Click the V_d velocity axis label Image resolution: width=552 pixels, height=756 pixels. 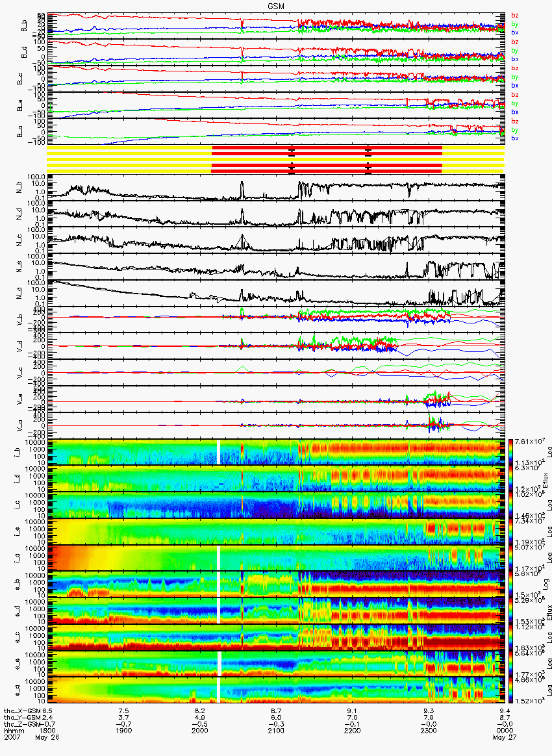[20, 347]
